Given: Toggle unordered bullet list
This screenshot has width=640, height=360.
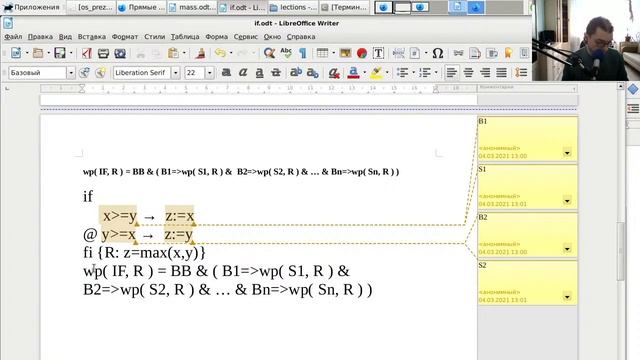Looking at the screenshot, I should [x=402, y=73].
